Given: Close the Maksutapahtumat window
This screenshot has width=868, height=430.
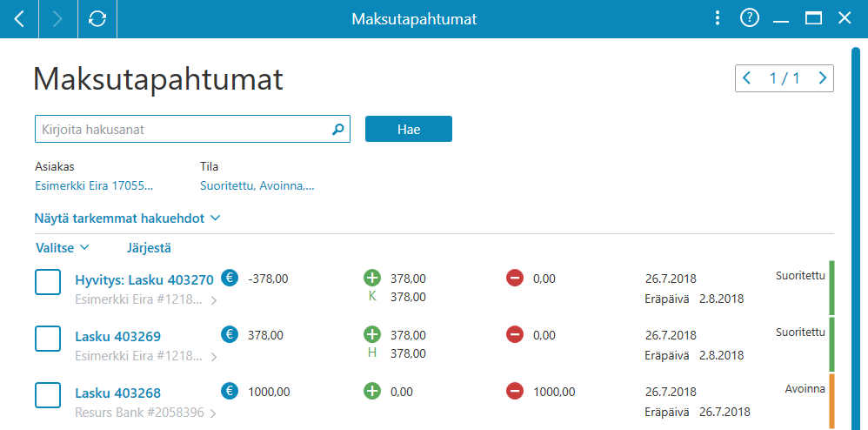Looking at the screenshot, I should tap(845, 19).
